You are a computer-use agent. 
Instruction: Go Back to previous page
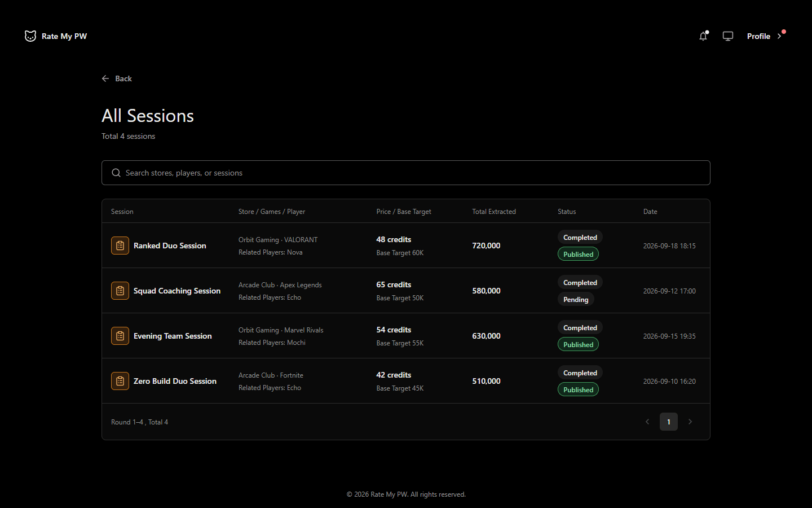point(117,78)
